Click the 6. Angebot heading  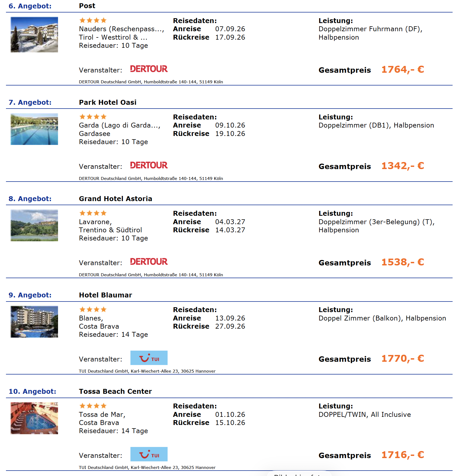point(30,6)
